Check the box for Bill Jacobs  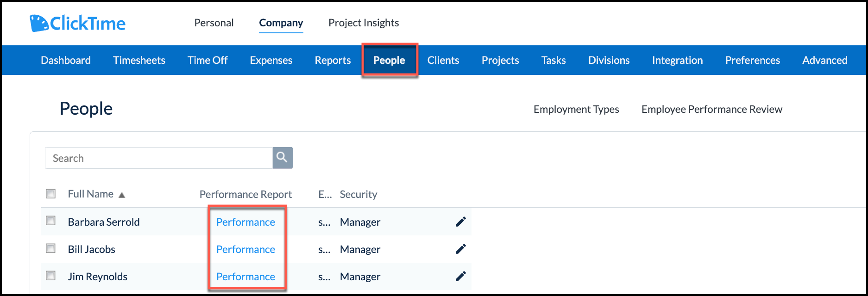tap(51, 248)
